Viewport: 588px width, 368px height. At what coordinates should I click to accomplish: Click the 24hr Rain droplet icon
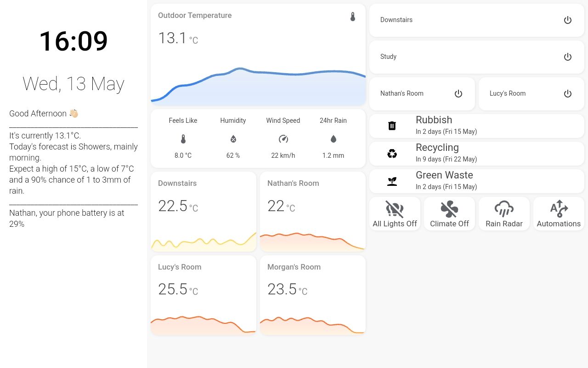[x=333, y=138]
